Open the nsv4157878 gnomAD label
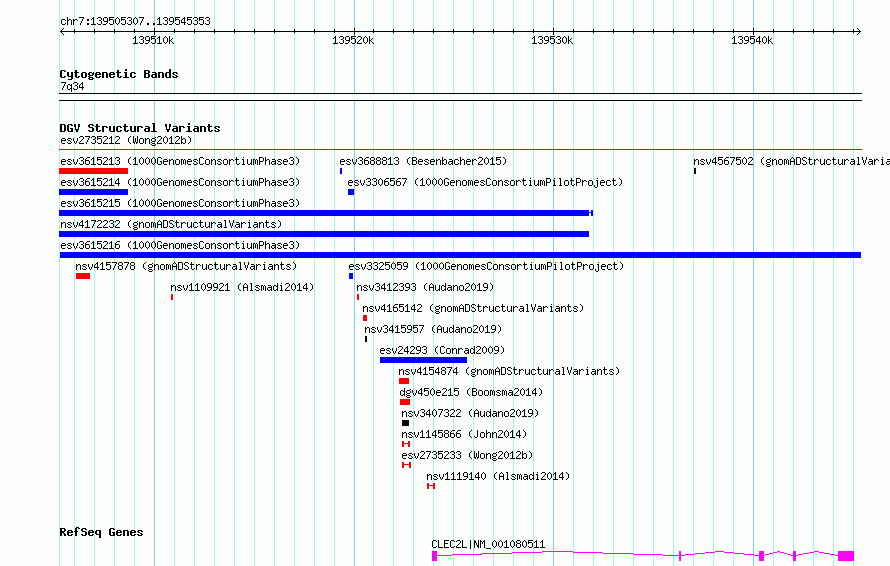This screenshot has height=566, width=890. pos(186,266)
